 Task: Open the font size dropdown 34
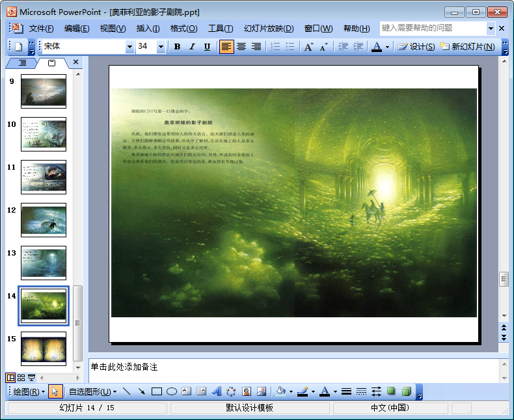click(x=161, y=47)
